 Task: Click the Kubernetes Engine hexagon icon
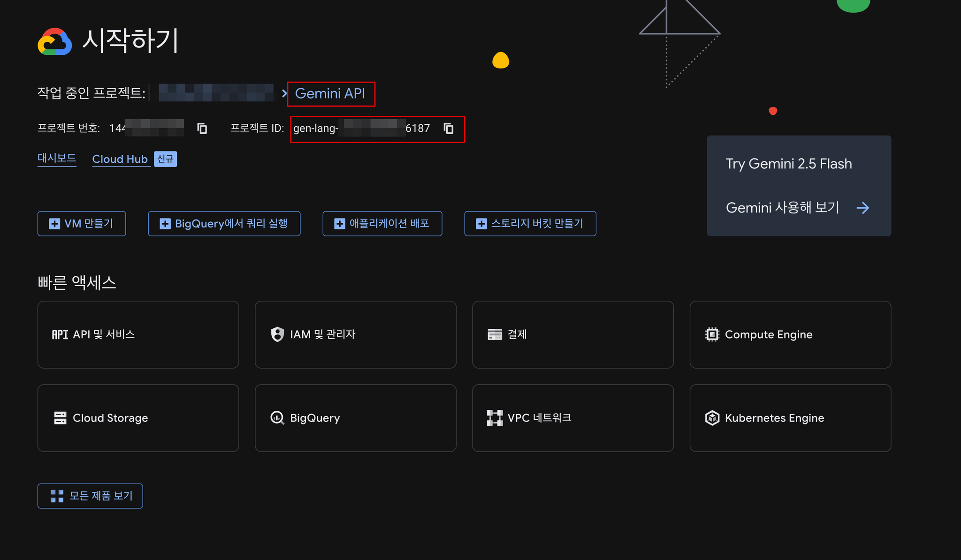712,418
